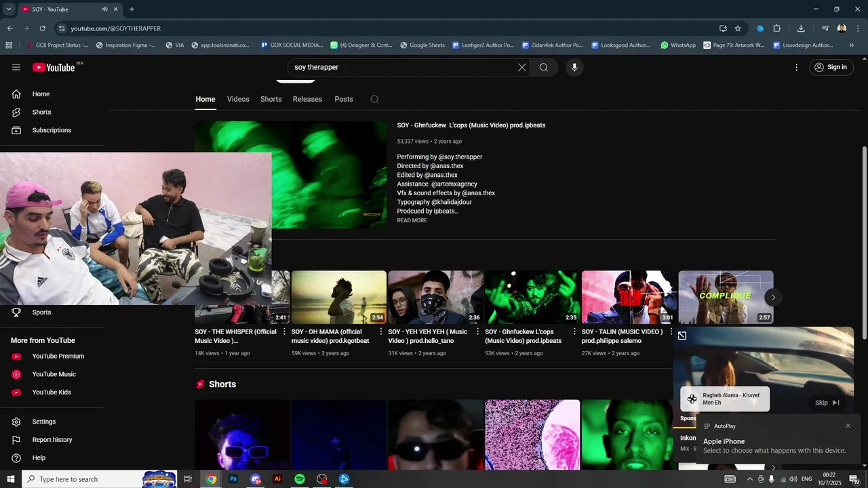Open the Google Sheets bookmark
Image resolution: width=868 pixels, height=488 pixels.
pyautogui.click(x=422, y=45)
